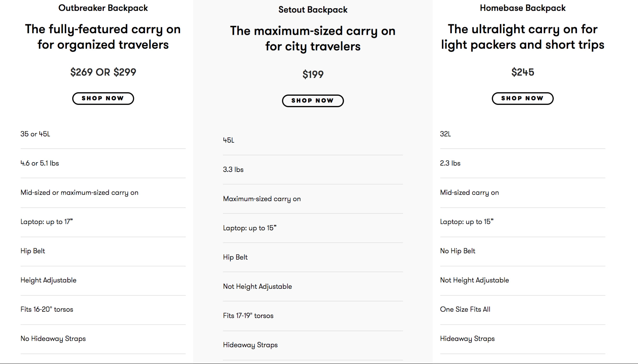Select the No Hip Belt row
The image size is (638, 364).
457,251
